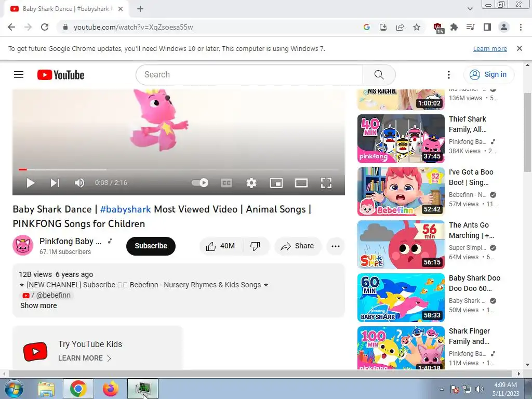Open Thief Shark Family video thumbnail
Image resolution: width=532 pixels, height=399 pixels.
[401, 138]
